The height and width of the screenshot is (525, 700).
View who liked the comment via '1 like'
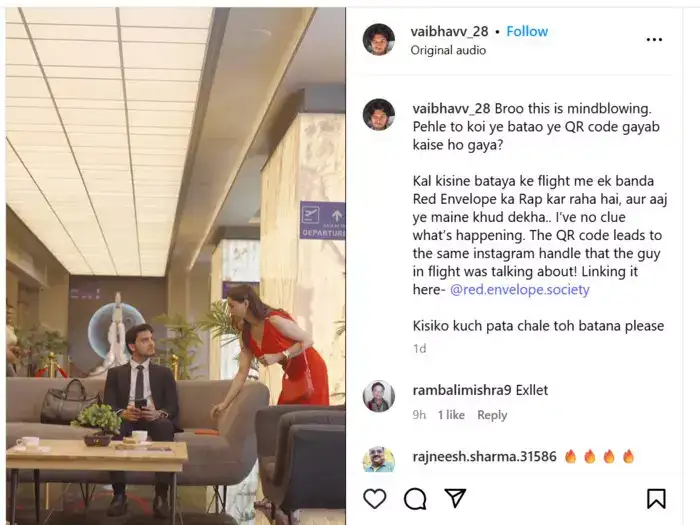tap(451, 415)
